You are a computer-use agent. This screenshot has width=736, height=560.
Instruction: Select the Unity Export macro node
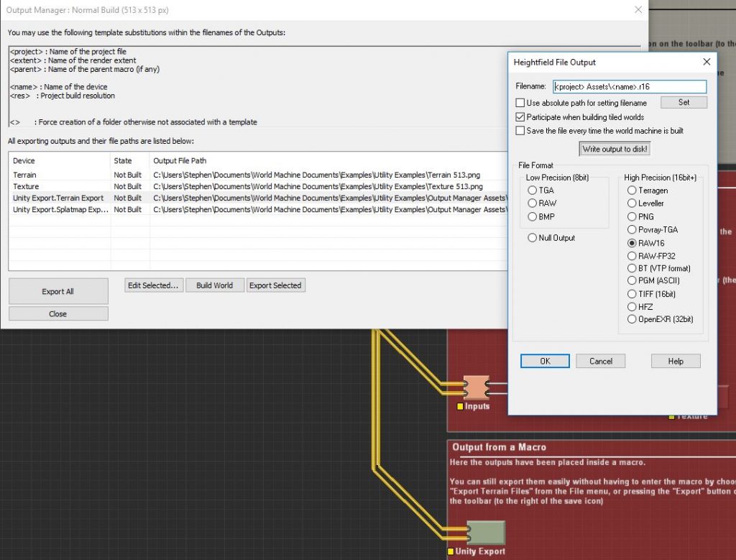(x=486, y=531)
